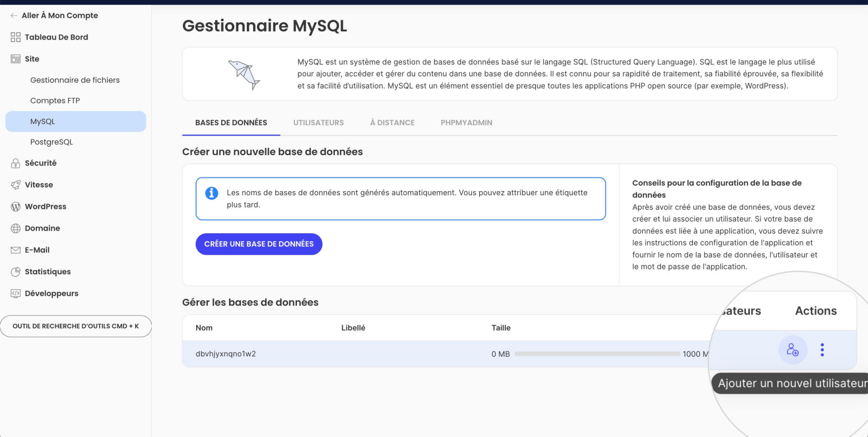Screen dimensions: 868x437
Task: Click the Vitesse rocket icon
Action: (16, 185)
